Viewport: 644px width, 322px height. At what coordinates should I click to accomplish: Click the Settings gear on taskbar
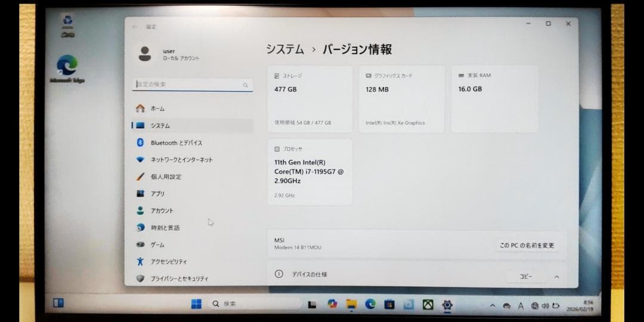click(447, 305)
